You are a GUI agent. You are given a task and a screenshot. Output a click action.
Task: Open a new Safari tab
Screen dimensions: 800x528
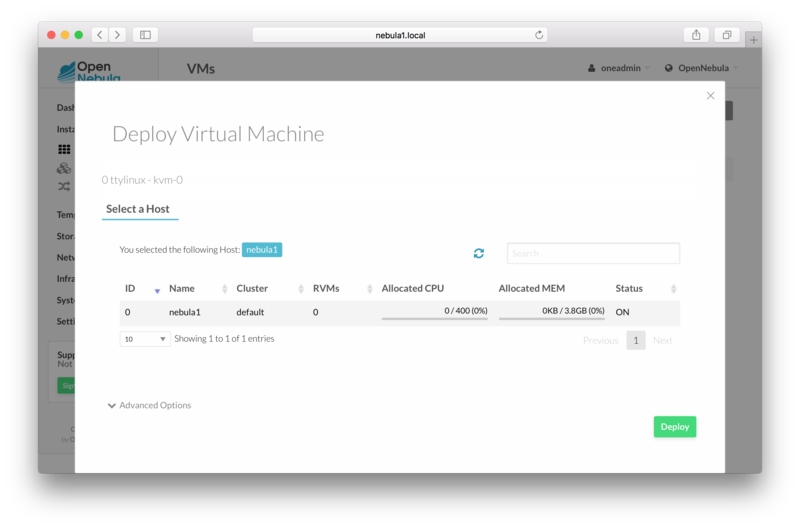tap(753, 39)
